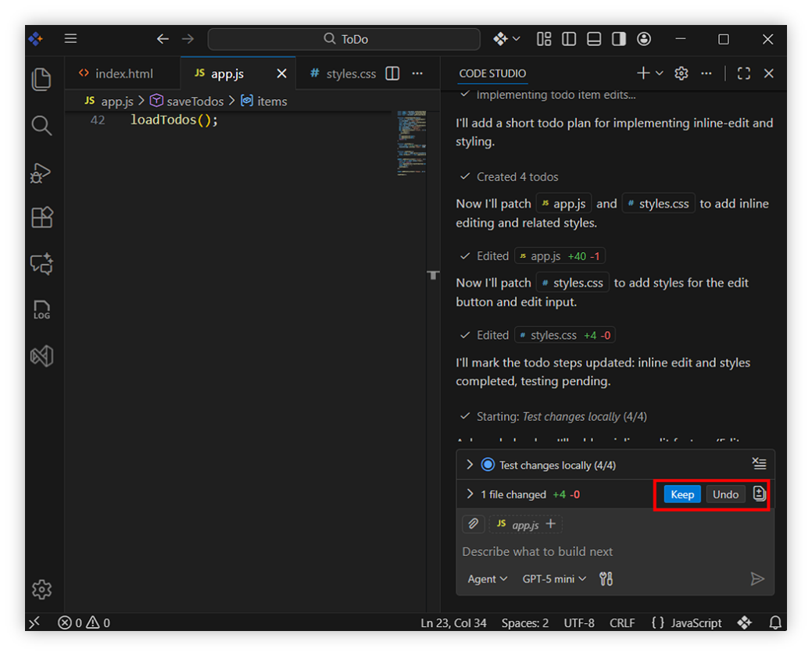
Task: Click the LOG icon in activity bar
Action: click(41, 310)
